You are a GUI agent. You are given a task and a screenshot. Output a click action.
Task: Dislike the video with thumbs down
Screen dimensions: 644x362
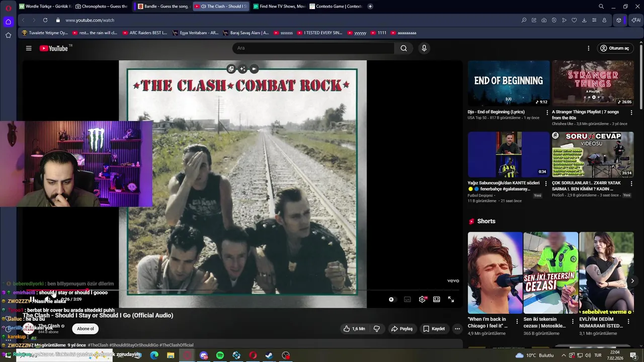point(377,329)
